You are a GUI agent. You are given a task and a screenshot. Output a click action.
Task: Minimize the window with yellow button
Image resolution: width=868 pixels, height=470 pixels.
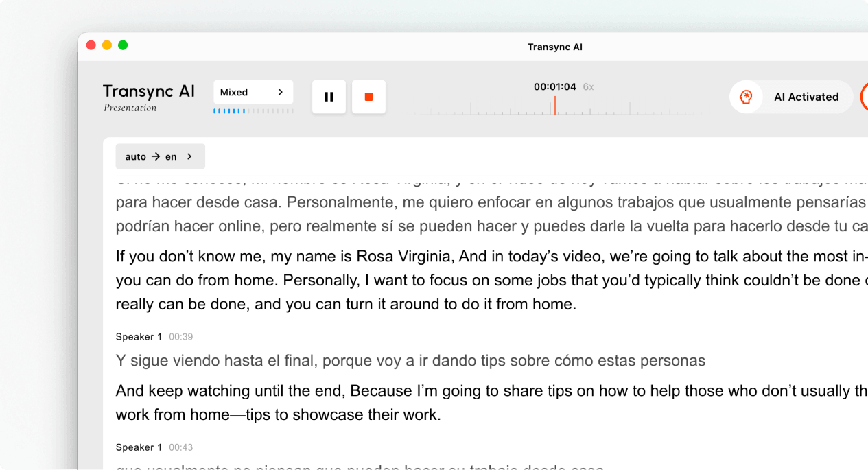coord(107,45)
